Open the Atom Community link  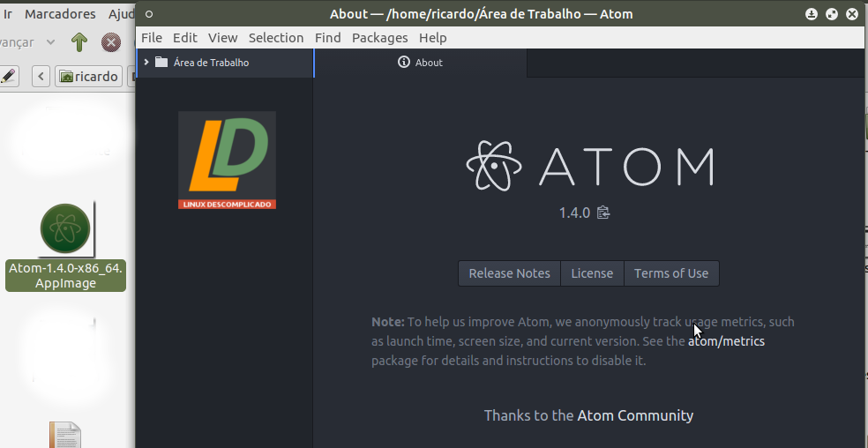[x=635, y=415]
